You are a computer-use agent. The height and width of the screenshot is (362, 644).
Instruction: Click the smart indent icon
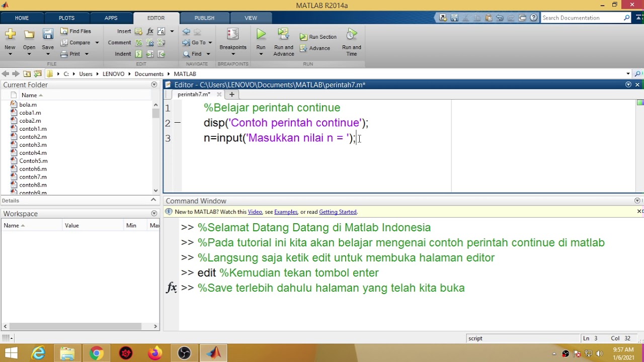pyautogui.click(x=138, y=54)
